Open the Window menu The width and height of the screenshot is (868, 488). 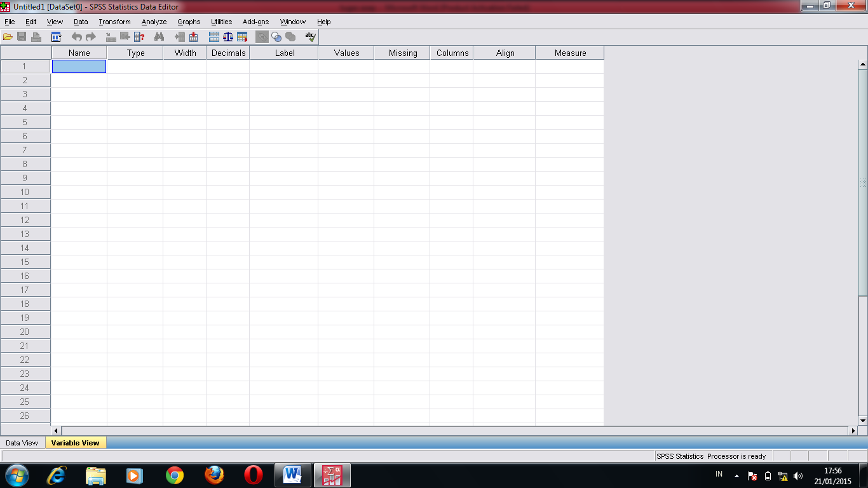pyautogui.click(x=293, y=22)
